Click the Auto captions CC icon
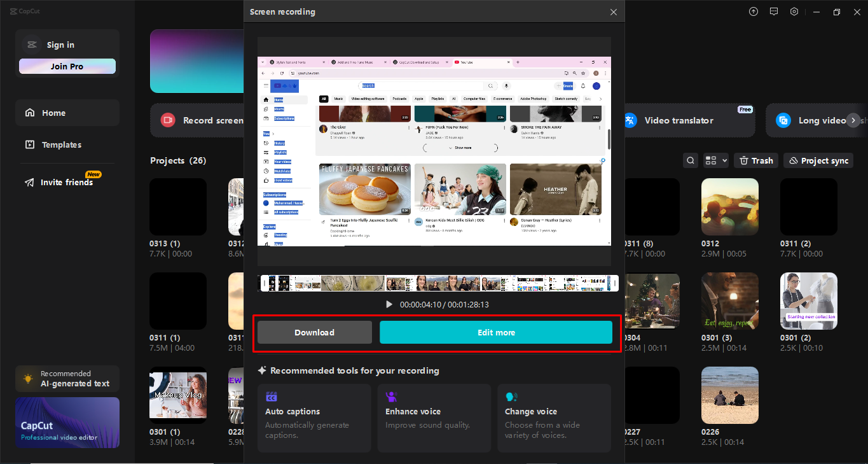The height and width of the screenshot is (464, 868). 272,397
